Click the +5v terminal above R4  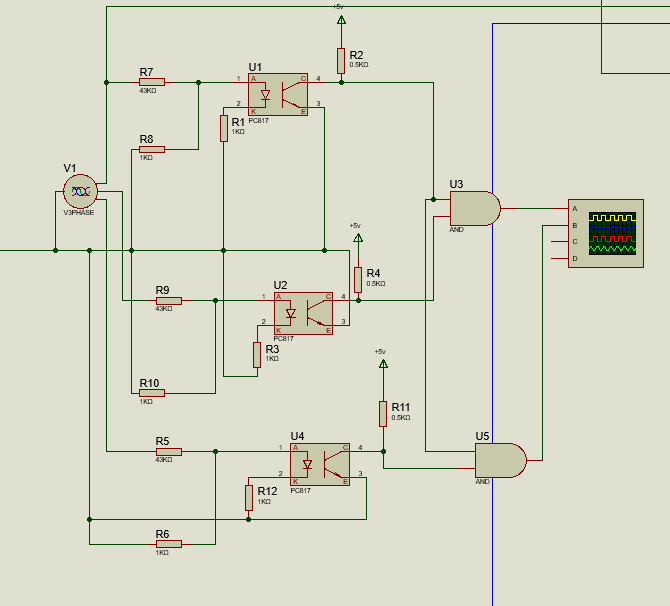click(x=358, y=238)
